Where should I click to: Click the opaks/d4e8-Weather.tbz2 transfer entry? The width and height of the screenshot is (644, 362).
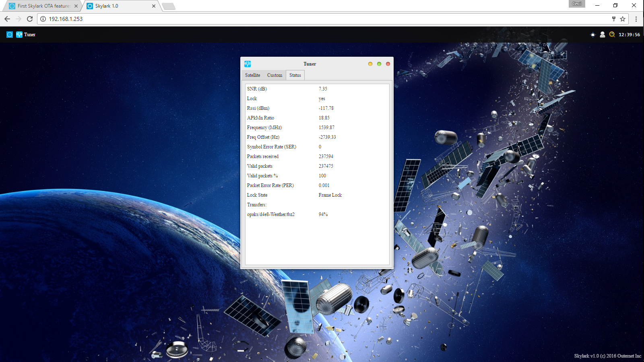(x=271, y=214)
